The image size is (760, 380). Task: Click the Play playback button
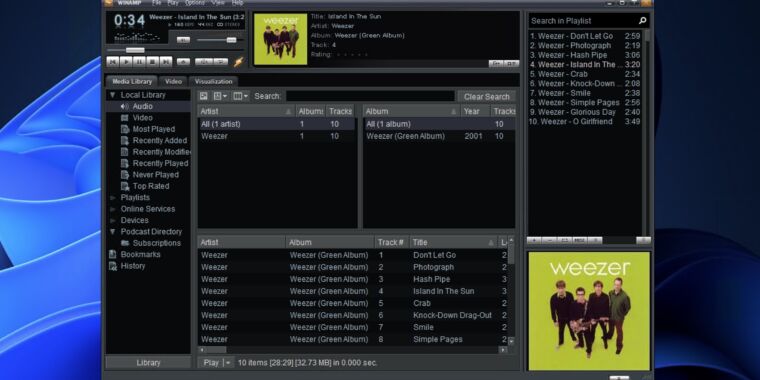coord(126,62)
